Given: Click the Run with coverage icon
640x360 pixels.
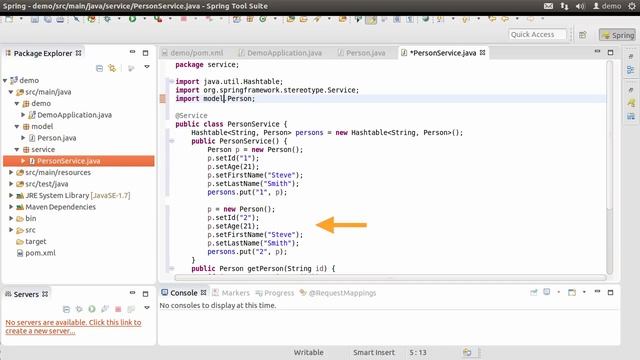Looking at the screenshot, I should coord(158,19).
